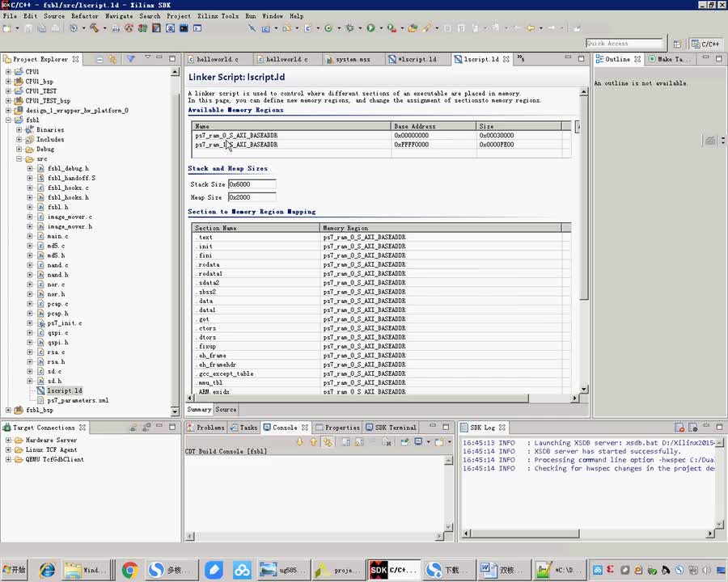The width and height of the screenshot is (728, 582).
Task: Click the Display Selected Console icon
Action: click(418, 442)
